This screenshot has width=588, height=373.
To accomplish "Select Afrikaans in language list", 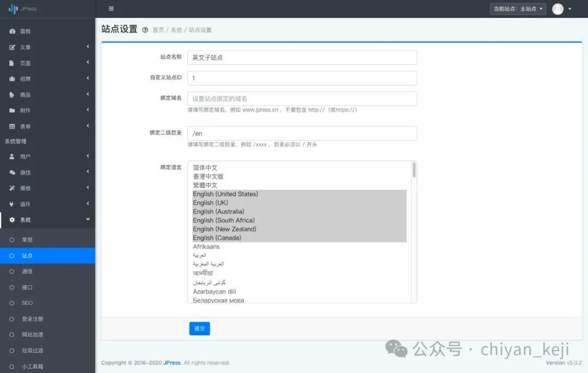I will pos(299,247).
